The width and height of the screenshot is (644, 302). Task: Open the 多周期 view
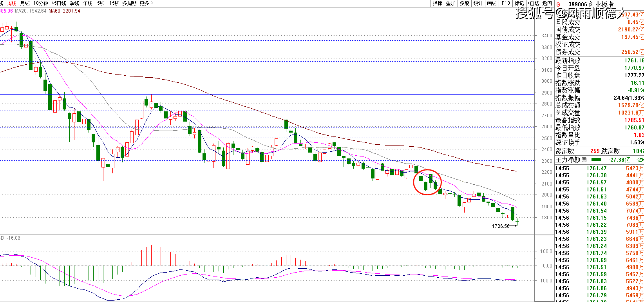[x=129, y=3]
